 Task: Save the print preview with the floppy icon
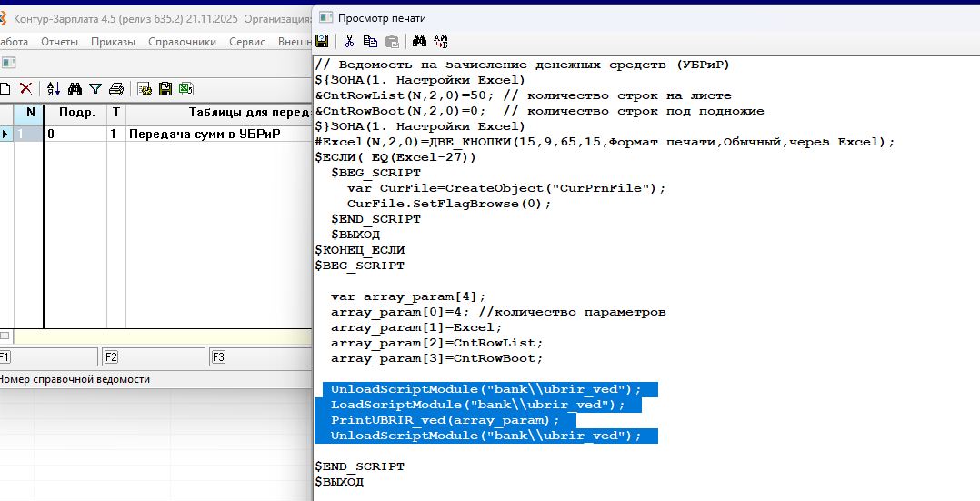pos(322,41)
